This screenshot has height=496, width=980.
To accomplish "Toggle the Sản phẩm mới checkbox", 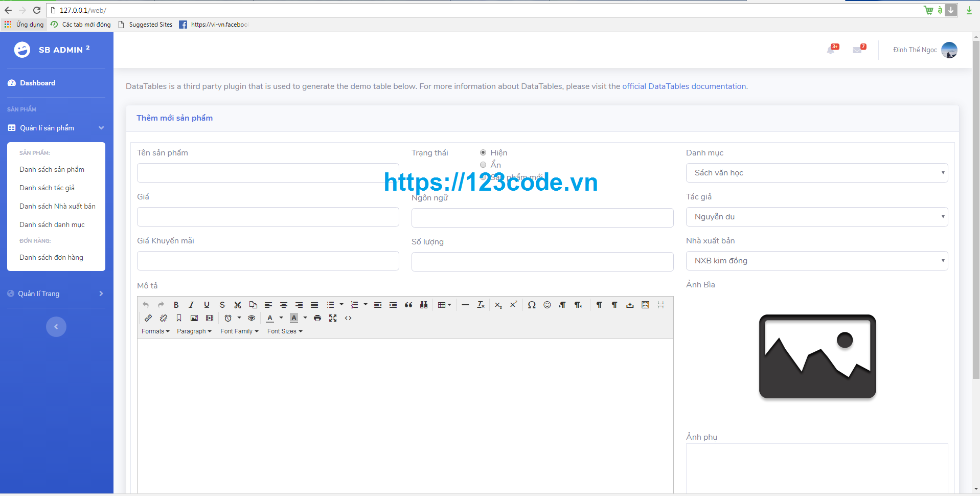I will click(483, 177).
